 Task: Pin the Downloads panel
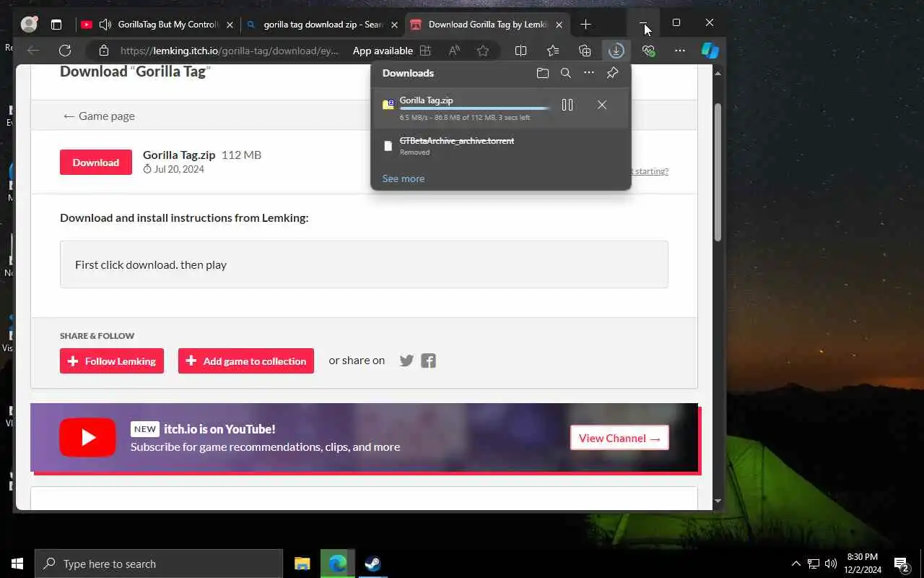(x=612, y=73)
